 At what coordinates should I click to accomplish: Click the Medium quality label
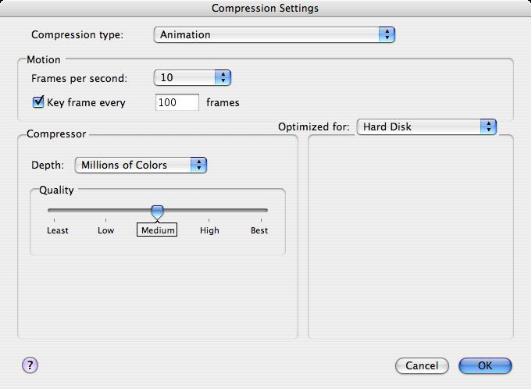157,230
